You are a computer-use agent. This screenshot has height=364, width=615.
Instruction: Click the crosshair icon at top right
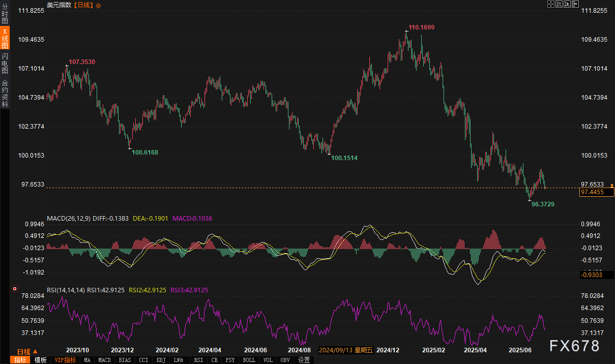point(550,4)
